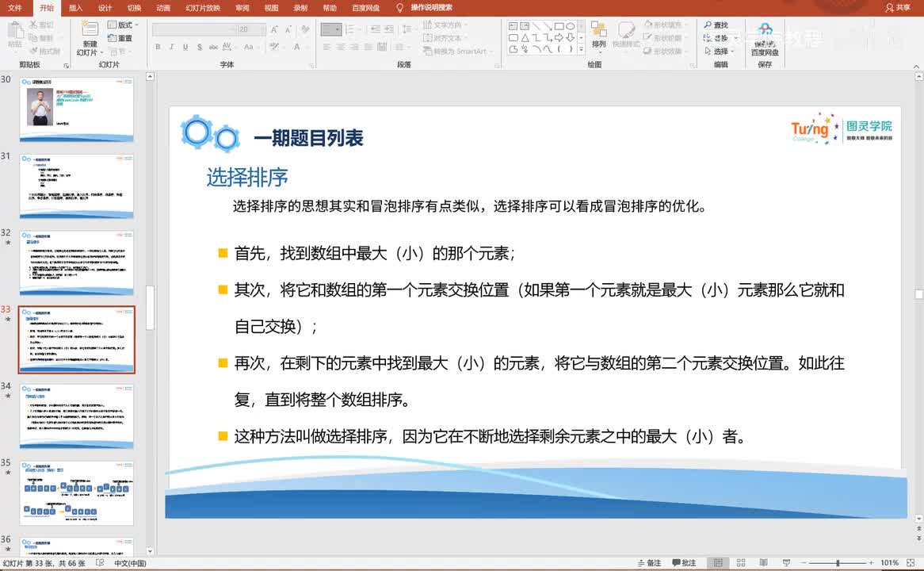The width and height of the screenshot is (924, 571).
Task: Click the zoom out minus button
Action: point(804,563)
